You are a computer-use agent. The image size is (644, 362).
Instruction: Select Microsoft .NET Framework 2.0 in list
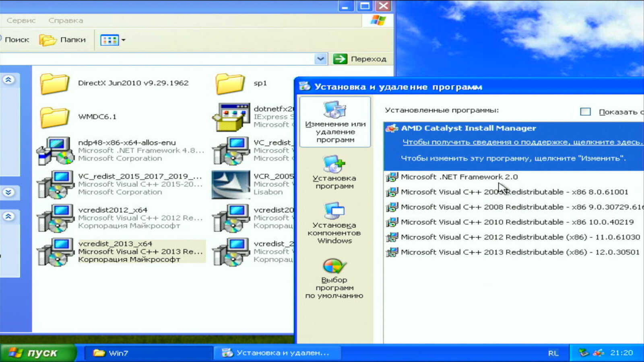[514, 177]
